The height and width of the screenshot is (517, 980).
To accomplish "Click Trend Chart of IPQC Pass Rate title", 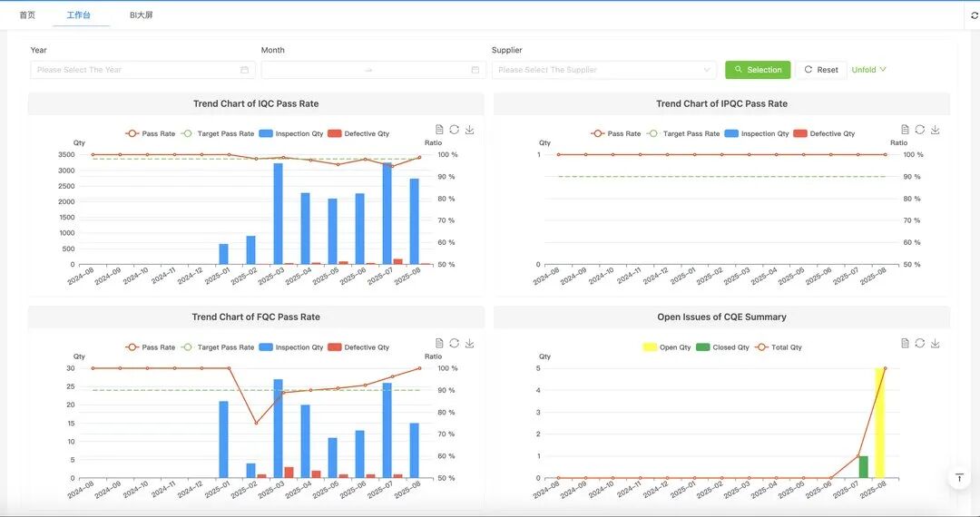I will (x=722, y=103).
